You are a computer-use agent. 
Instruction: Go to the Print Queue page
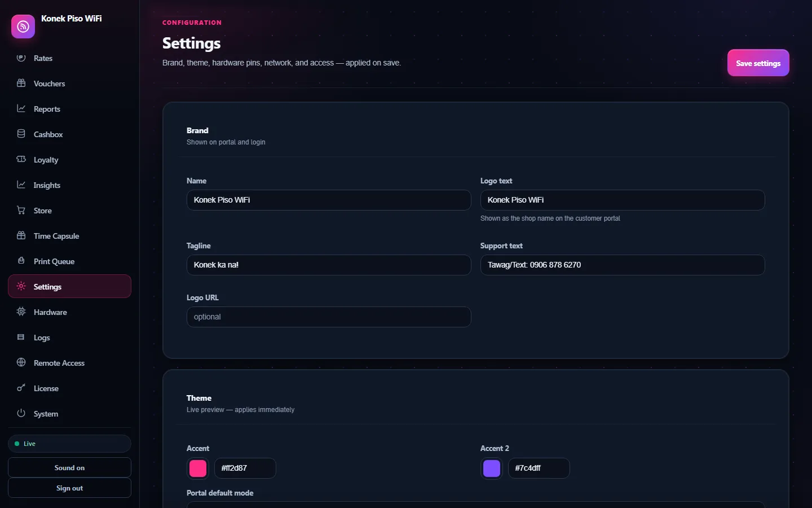click(x=69, y=261)
